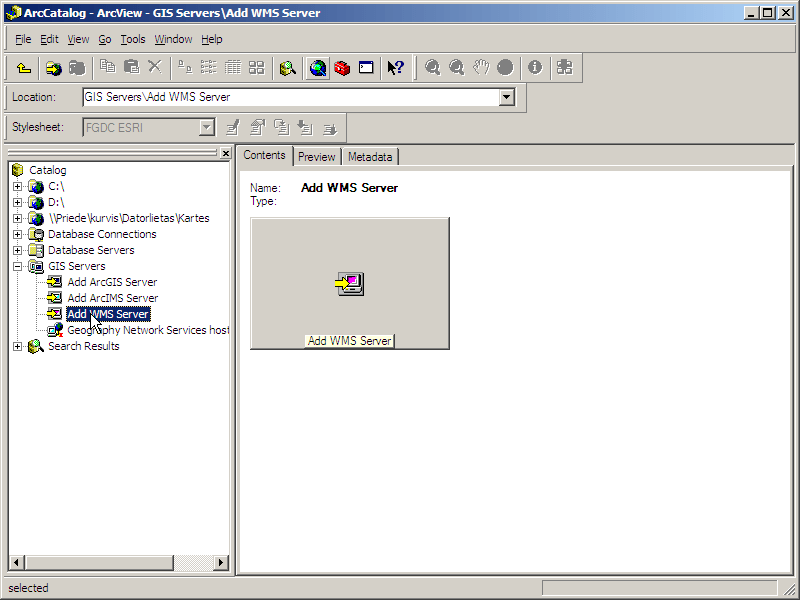Image resolution: width=800 pixels, height=600 pixels.
Task: Switch to Details view
Action: [x=233, y=67]
